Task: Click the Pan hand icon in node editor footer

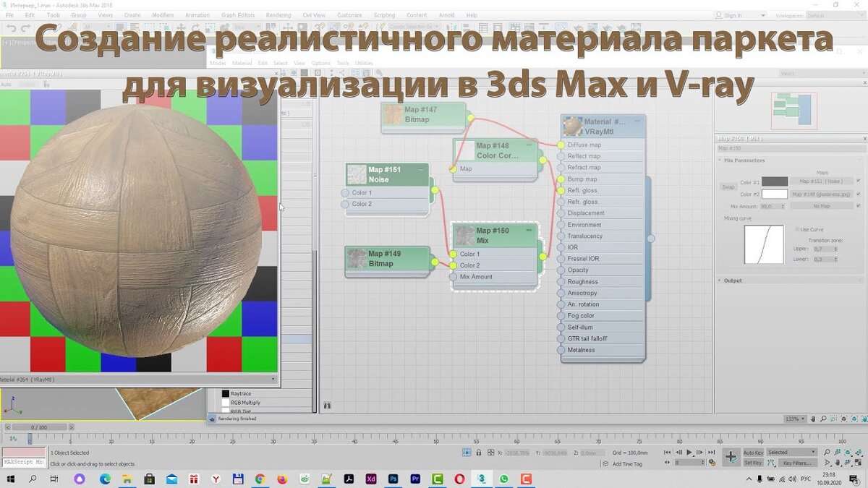Action: click(x=812, y=419)
